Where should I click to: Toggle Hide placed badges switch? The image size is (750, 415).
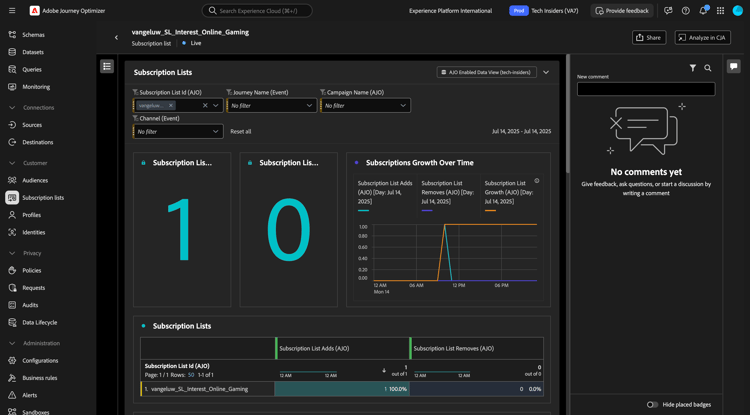click(x=652, y=405)
